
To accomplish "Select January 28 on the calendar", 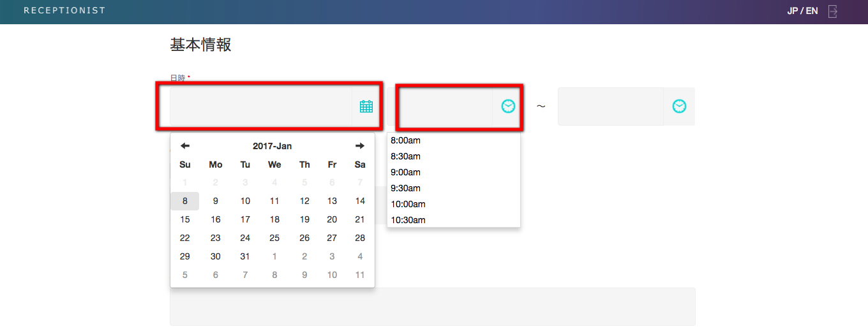I will [x=360, y=238].
